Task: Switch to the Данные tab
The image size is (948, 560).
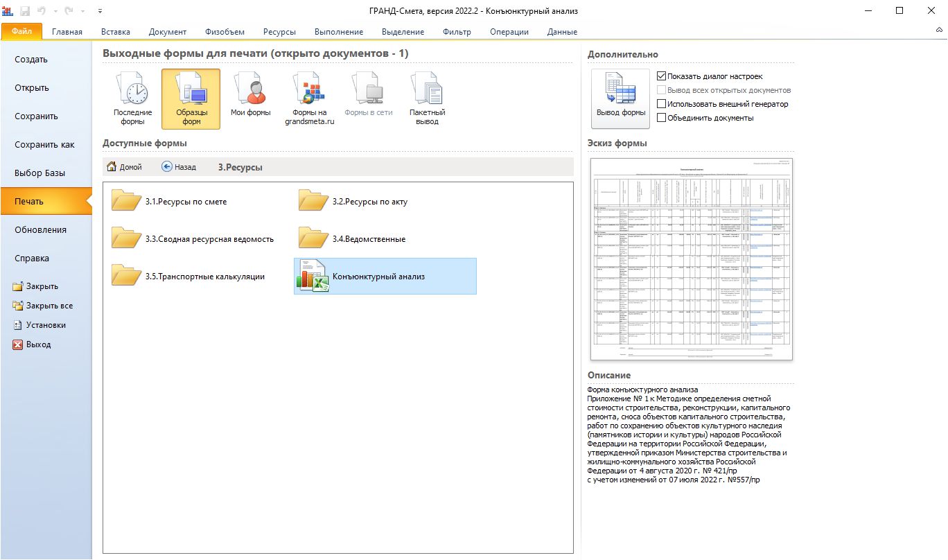Action: [x=562, y=32]
